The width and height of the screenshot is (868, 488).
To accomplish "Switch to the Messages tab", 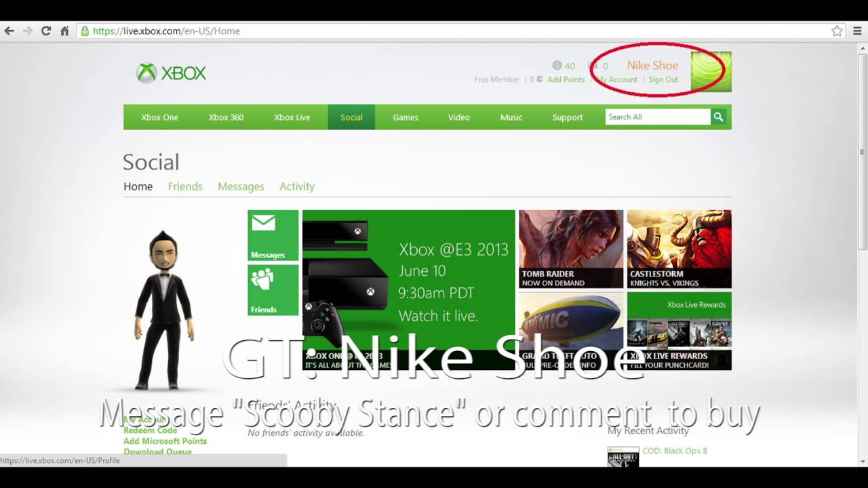I will pos(241,186).
